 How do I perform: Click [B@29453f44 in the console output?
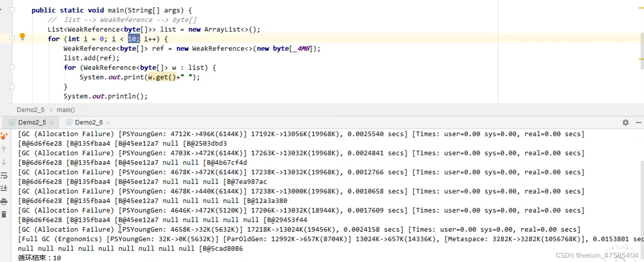tap(285, 220)
